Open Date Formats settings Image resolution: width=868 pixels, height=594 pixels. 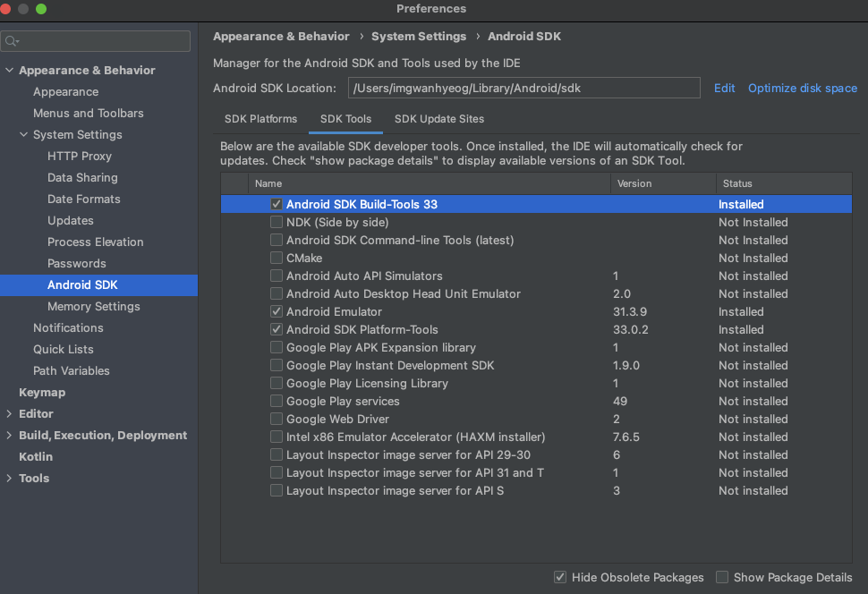click(x=83, y=199)
